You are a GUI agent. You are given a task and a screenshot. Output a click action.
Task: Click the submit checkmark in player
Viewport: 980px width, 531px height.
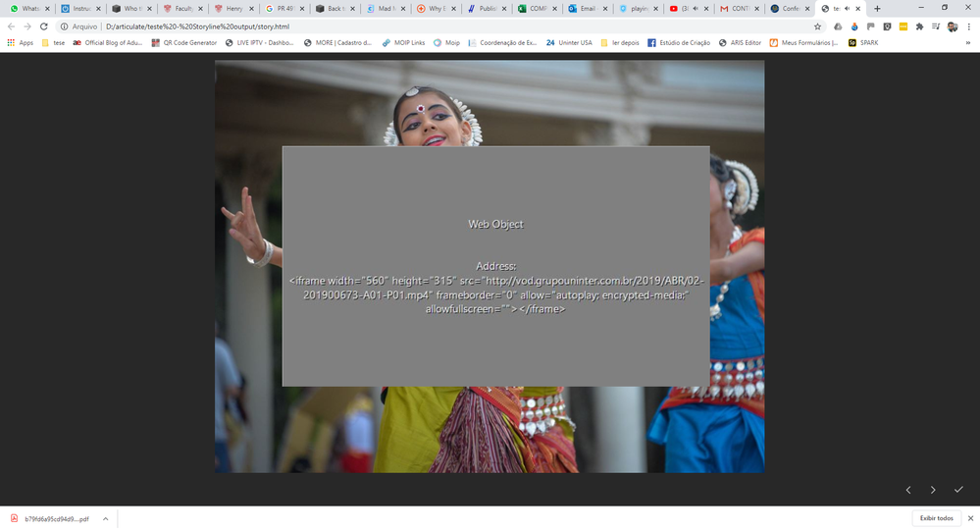pyautogui.click(x=958, y=489)
